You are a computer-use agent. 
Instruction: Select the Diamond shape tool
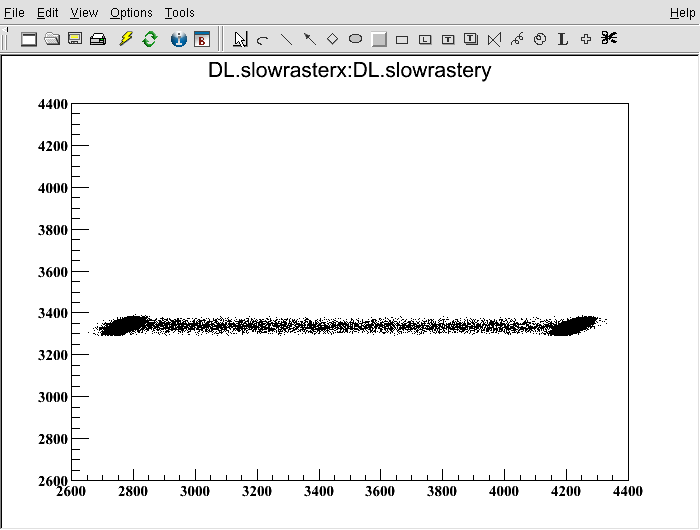tap(333, 39)
